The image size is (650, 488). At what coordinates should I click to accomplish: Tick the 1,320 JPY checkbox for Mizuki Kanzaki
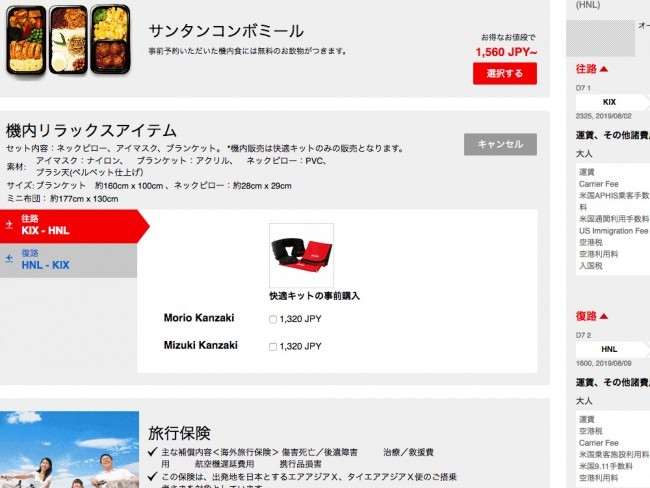click(273, 347)
